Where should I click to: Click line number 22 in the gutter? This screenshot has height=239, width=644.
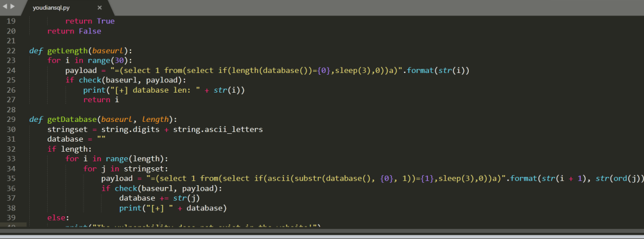[x=11, y=51]
